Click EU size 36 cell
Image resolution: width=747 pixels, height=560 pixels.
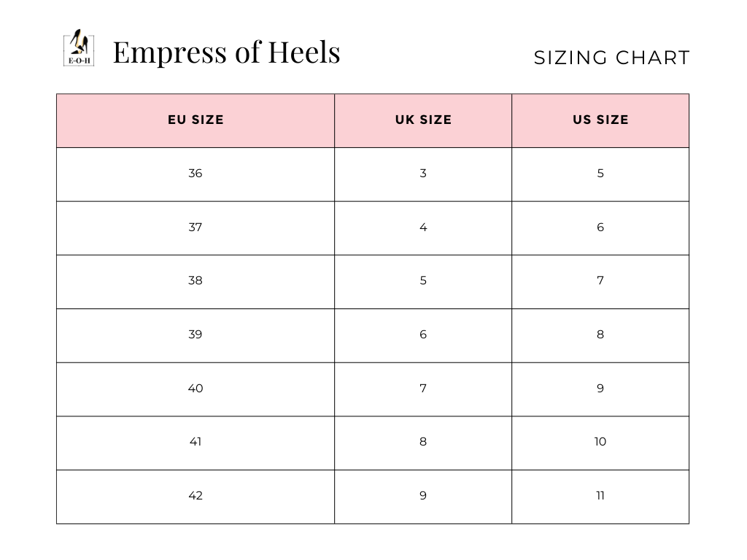tap(196, 174)
